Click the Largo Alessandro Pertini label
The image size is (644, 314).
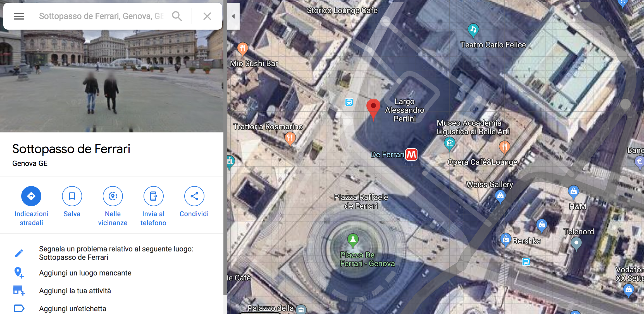point(405,110)
